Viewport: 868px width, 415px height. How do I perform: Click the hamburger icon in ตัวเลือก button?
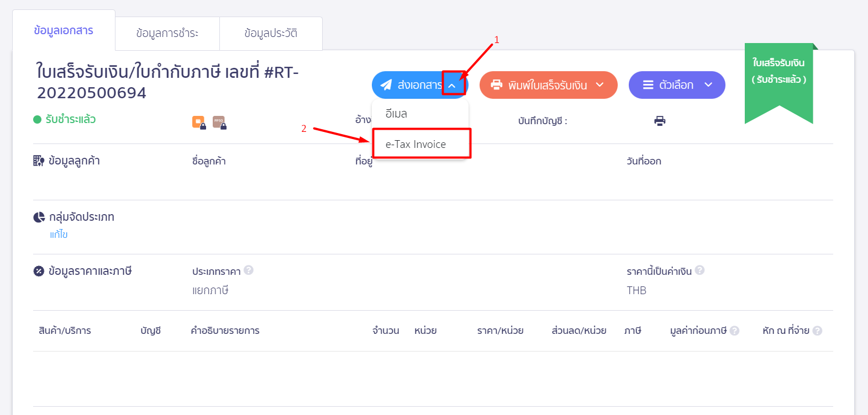(648, 85)
